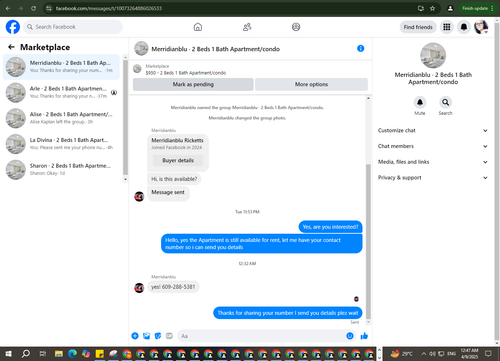This screenshot has height=361, width=500.
Task: Expand the Chat members section
Action: (433, 146)
